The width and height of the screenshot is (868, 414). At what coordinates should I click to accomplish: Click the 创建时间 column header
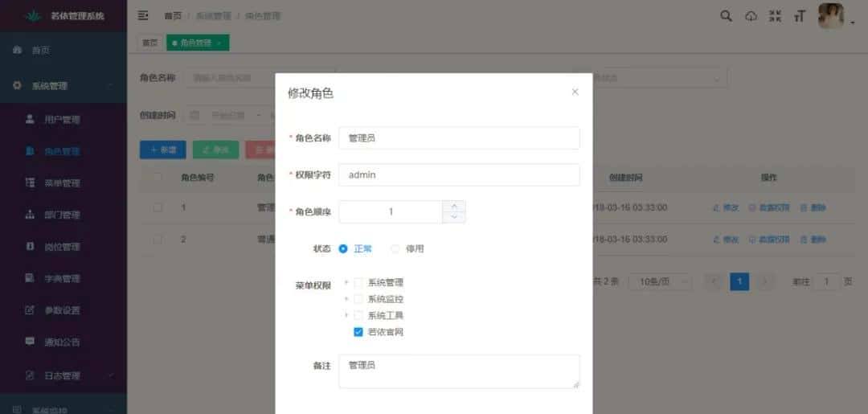pyautogui.click(x=625, y=178)
